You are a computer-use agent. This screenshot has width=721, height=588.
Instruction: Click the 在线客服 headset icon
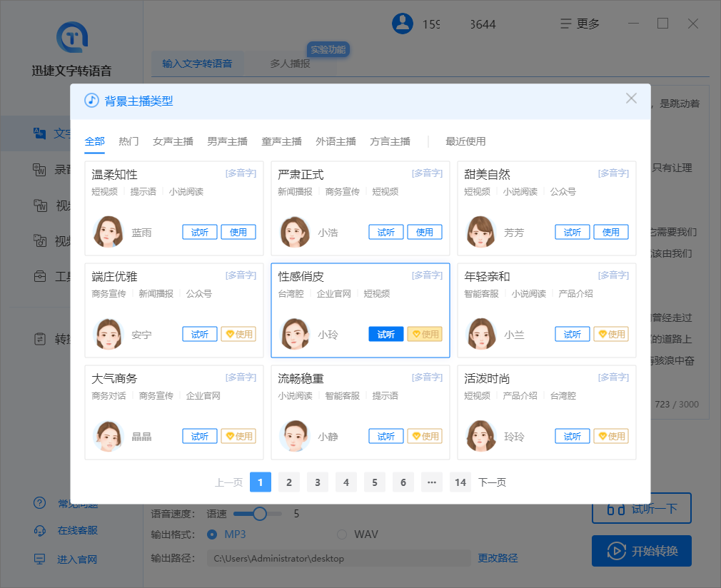pos(40,530)
